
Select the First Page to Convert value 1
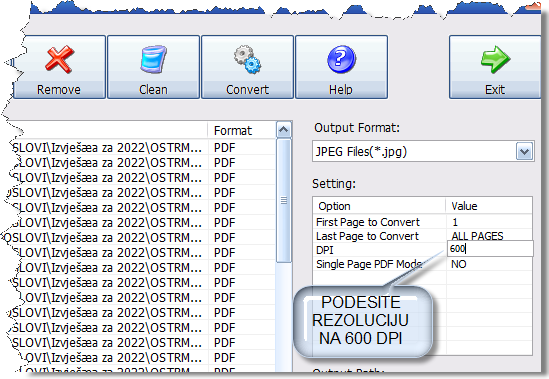point(455,222)
